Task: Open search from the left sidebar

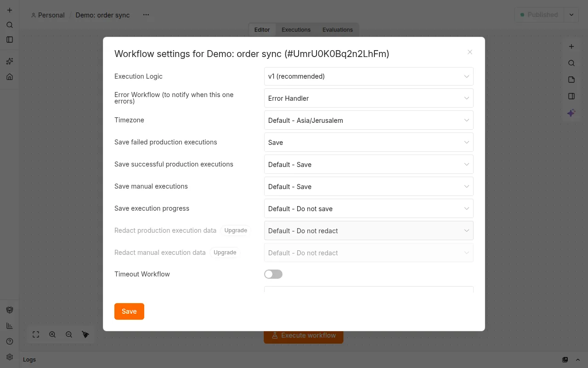Action: (x=10, y=25)
